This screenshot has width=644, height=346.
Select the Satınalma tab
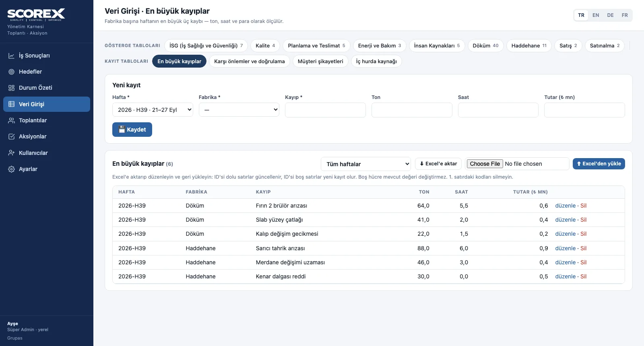click(x=605, y=46)
